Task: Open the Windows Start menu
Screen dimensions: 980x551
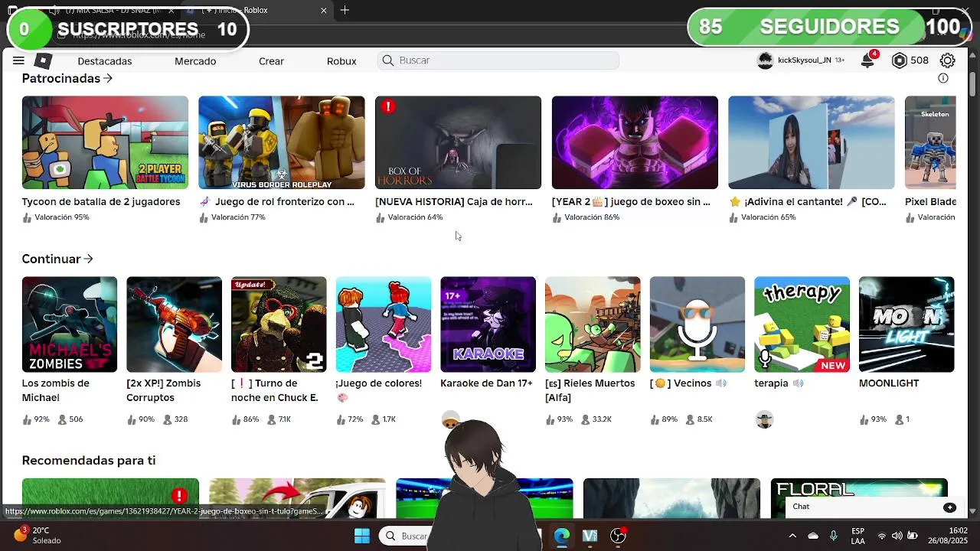Action: pyautogui.click(x=362, y=536)
